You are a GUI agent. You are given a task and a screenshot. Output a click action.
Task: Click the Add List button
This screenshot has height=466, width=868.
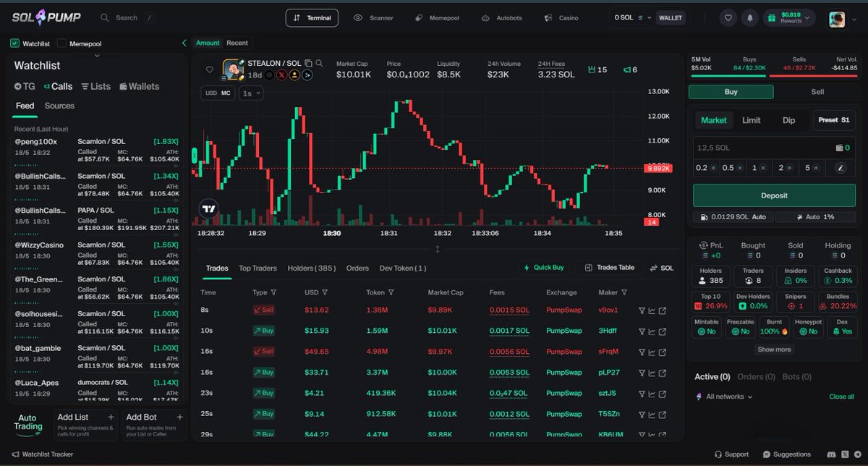(85, 425)
